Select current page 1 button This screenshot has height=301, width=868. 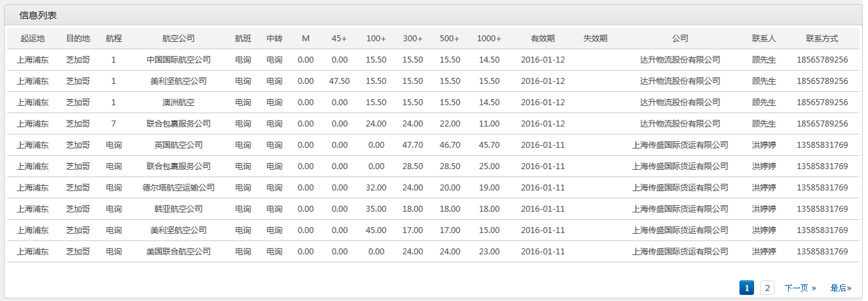coord(747,288)
